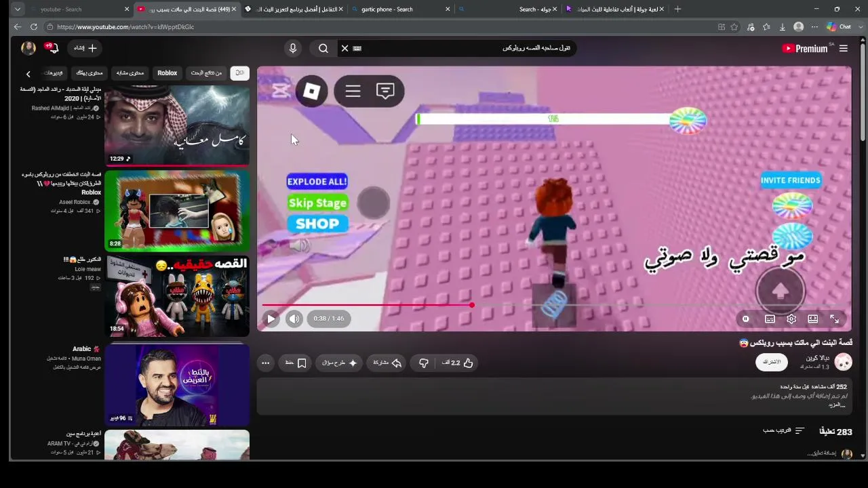Open a new browser tab

[677, 9]
